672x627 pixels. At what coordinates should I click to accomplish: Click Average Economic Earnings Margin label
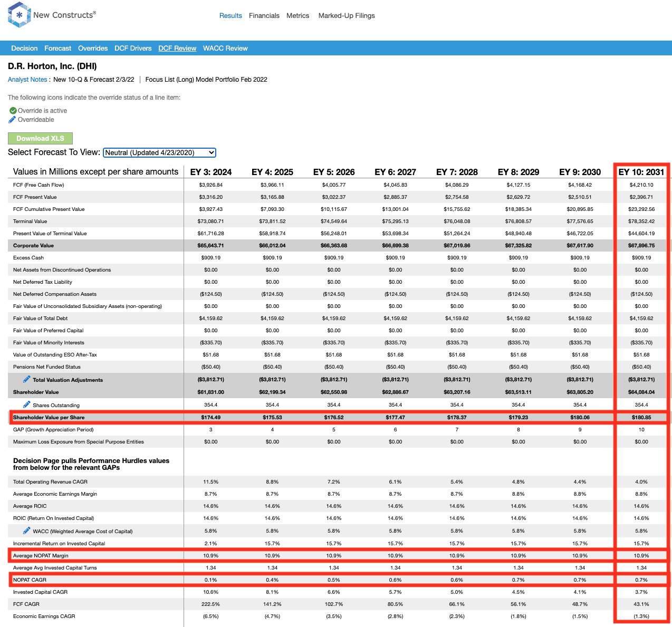tap(55, 494)
